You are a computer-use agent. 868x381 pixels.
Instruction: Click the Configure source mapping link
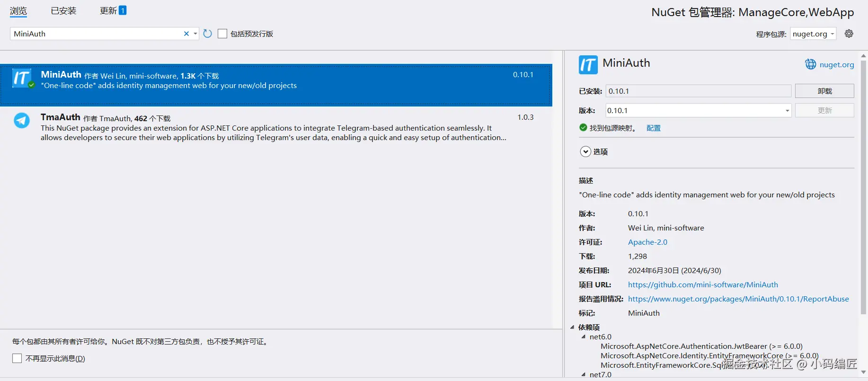[x=654, y=128]
